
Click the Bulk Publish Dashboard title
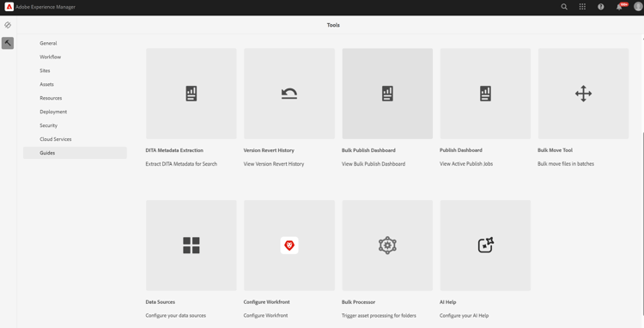[x=369, y=150]
